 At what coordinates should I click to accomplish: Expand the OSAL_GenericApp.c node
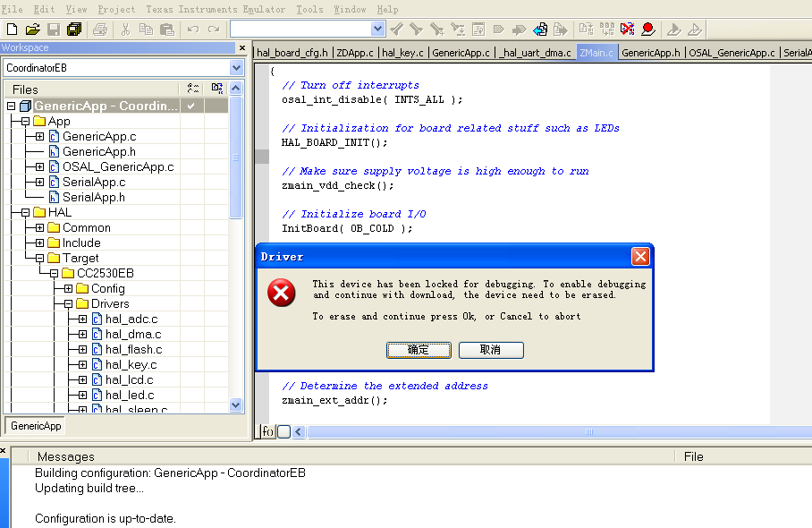(39, 166)
